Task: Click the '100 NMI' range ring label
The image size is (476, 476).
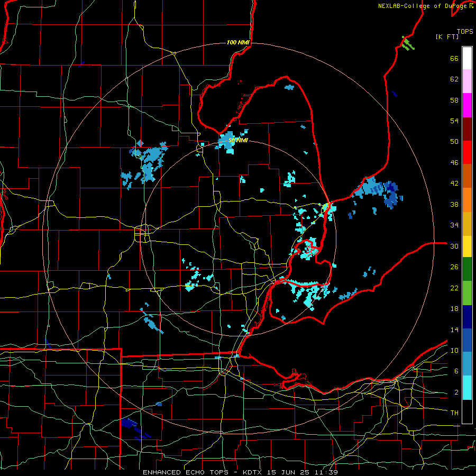Action: 238,42
